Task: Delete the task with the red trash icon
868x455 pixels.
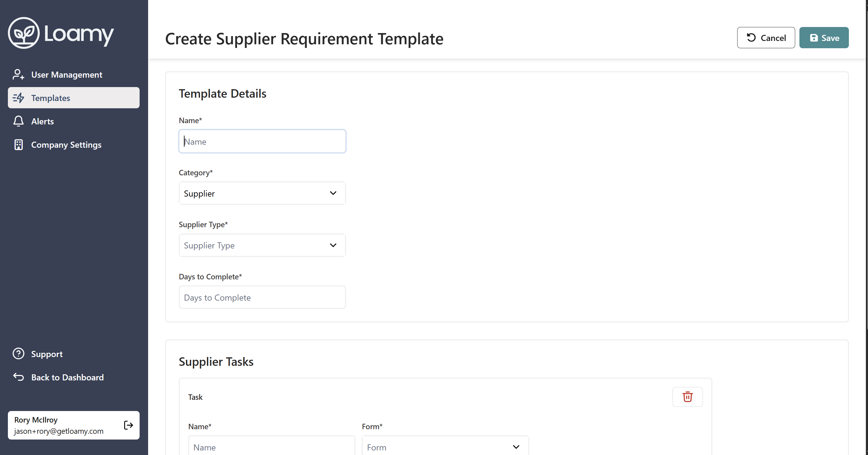Action: coord(687,397)
